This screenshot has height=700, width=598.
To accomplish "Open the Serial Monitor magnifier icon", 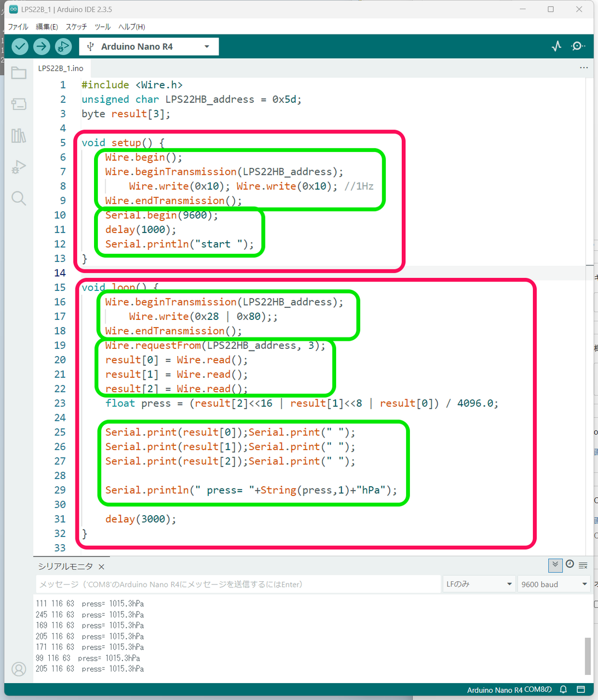I will (x=578, y=46).
